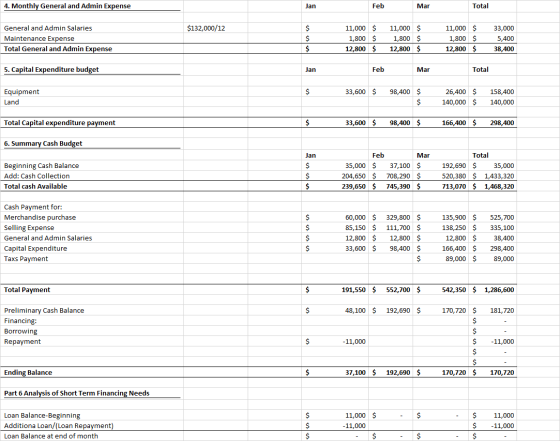Image resolution: width=560 pixels, height=441 pixels.
Task: Click total capital expenditure March 166,400
Action: [x=454, y=123]
